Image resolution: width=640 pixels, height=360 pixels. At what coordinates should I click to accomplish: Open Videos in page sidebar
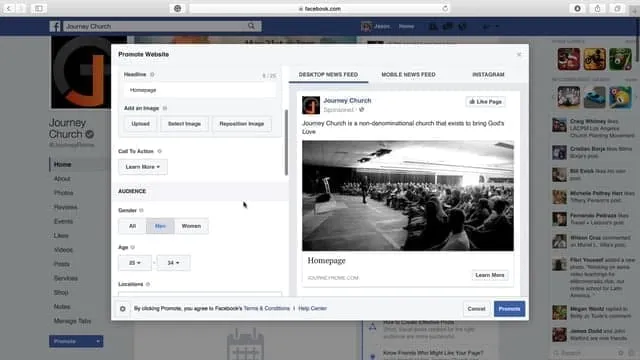coord(63,250)
